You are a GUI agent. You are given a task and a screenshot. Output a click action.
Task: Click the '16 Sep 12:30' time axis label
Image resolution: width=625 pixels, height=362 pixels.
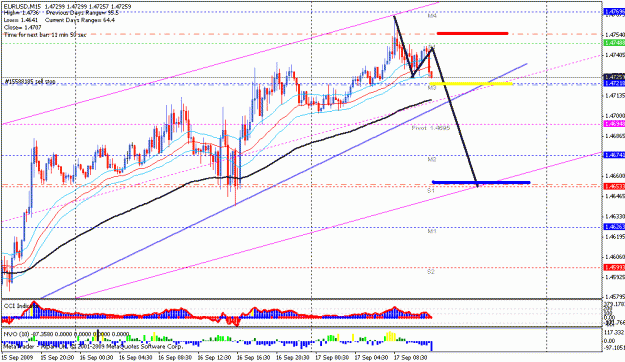pos(214,358)
